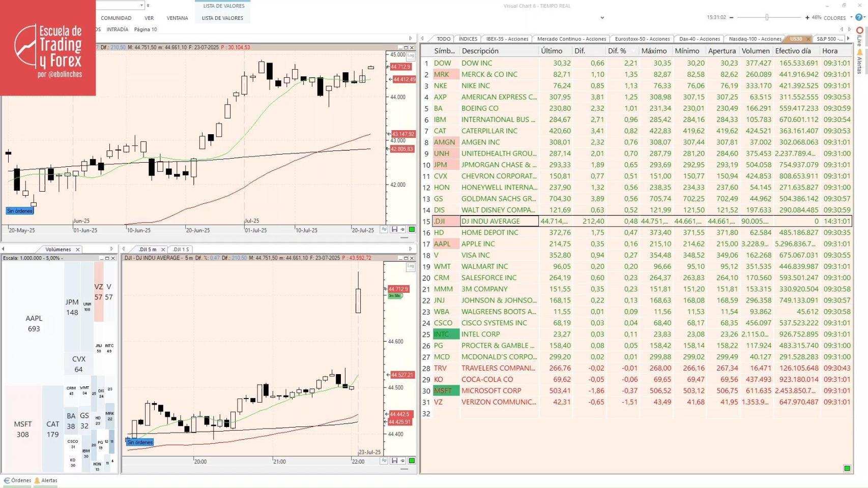The height and width of the screenshot is (488, 868).
Task: Click green status square below quotes table
Action: (847, 468)
